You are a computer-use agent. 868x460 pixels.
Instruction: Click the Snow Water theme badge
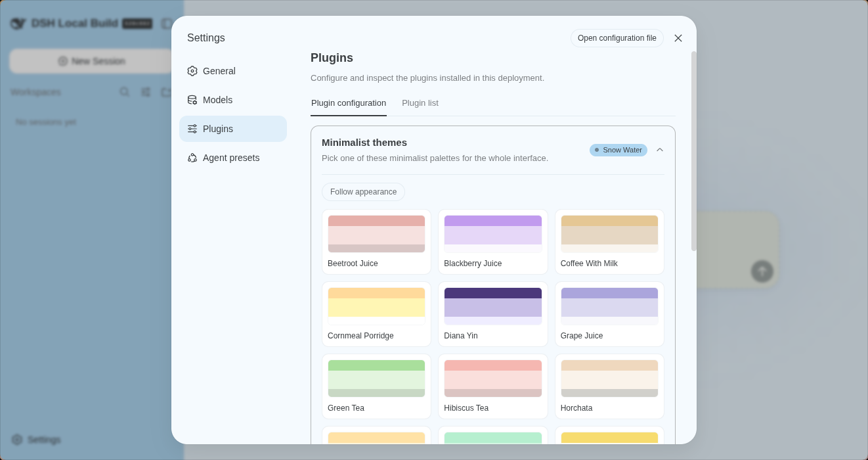(x=618, y=150)
